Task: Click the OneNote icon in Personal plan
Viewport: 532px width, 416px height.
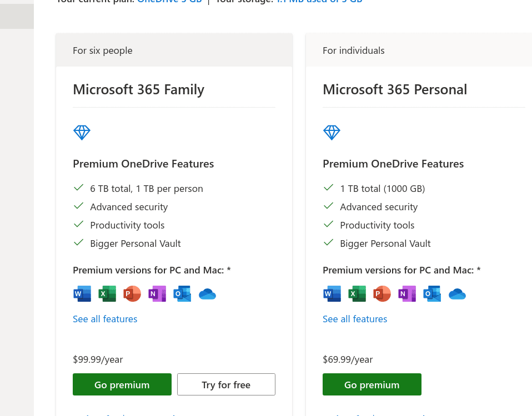Action: (x=407, y=293)
